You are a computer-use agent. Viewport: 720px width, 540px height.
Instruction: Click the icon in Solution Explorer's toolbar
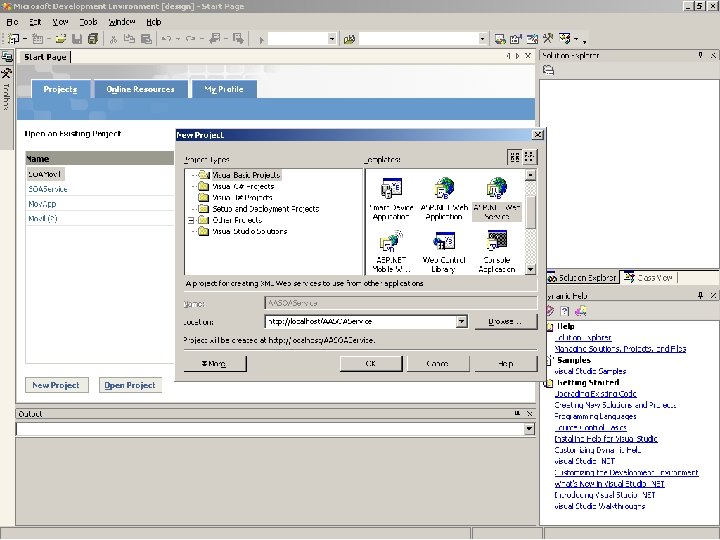pos(548,70)
